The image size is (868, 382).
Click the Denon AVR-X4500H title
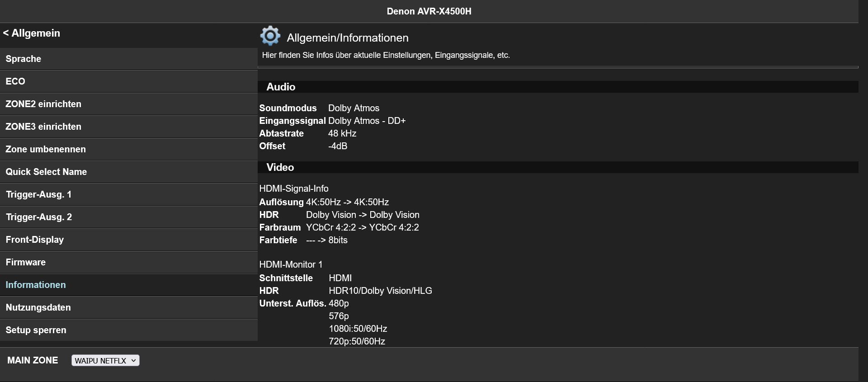point(429,11)
